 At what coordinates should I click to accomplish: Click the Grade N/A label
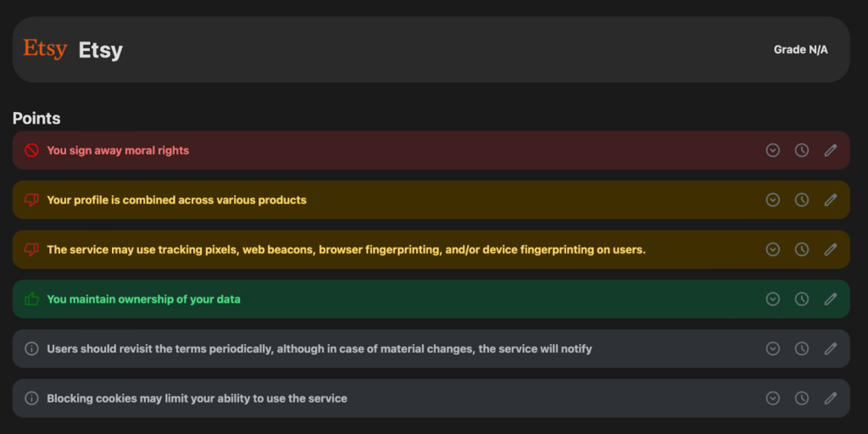[800, 50]
